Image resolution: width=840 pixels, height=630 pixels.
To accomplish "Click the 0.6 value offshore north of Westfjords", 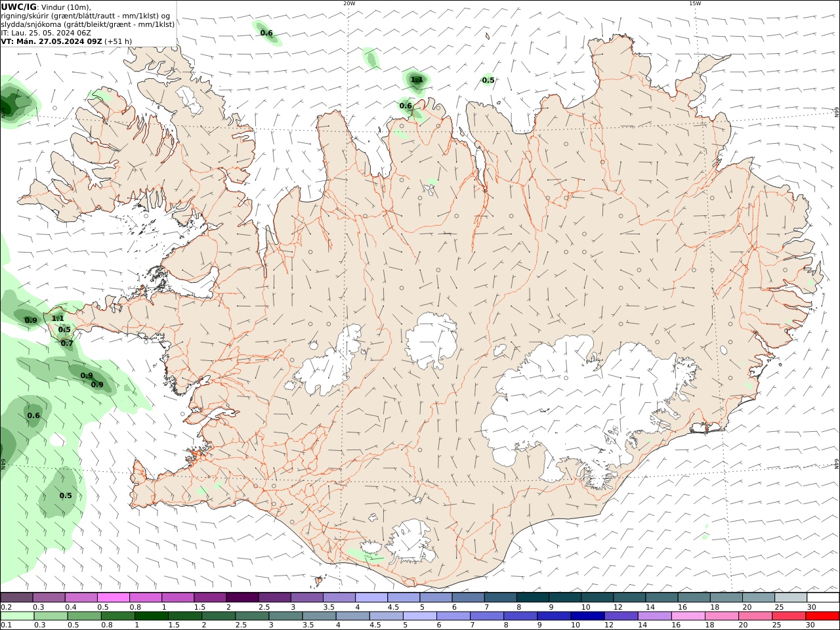I will [266, 33].
